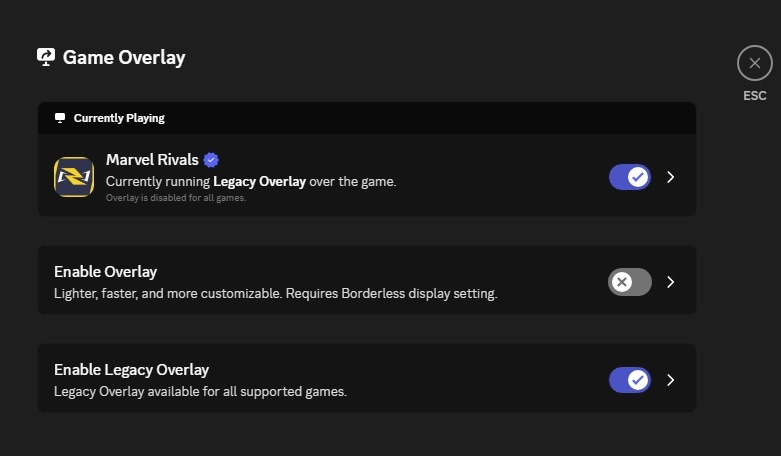This screenshot has height=456, width=781.
Task: Expand Marvel Rivals overlay options chevron
Action: (671, 177)
